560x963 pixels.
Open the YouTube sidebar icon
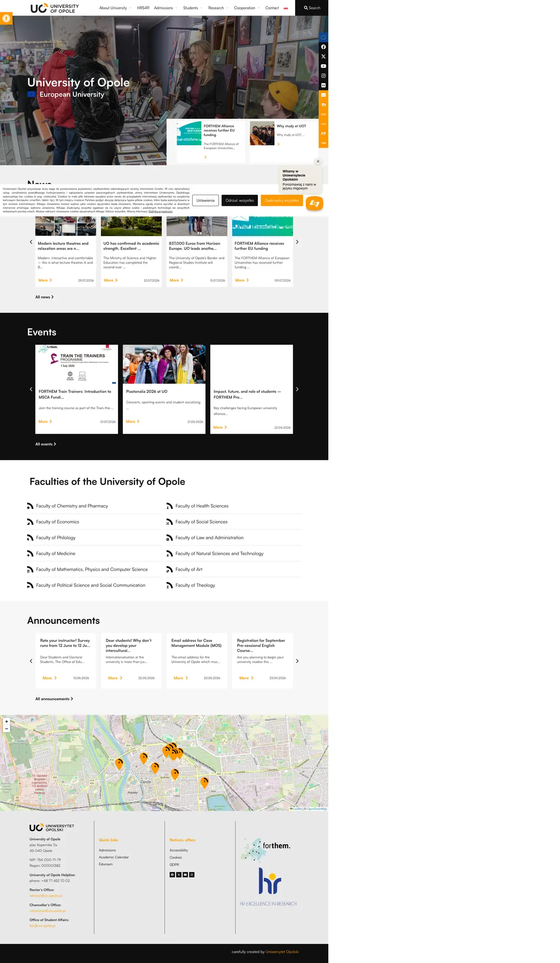pyautogui.click(x=323, y=66)
